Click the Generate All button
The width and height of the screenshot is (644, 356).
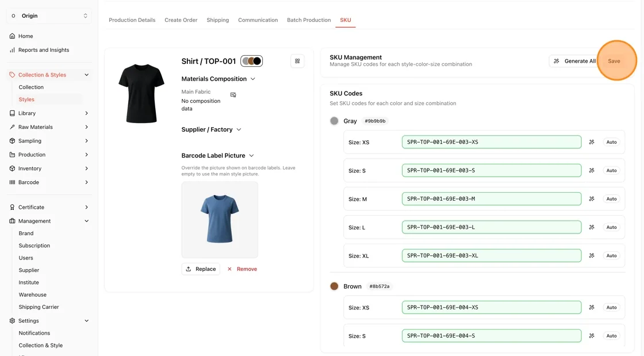point(574,61)
